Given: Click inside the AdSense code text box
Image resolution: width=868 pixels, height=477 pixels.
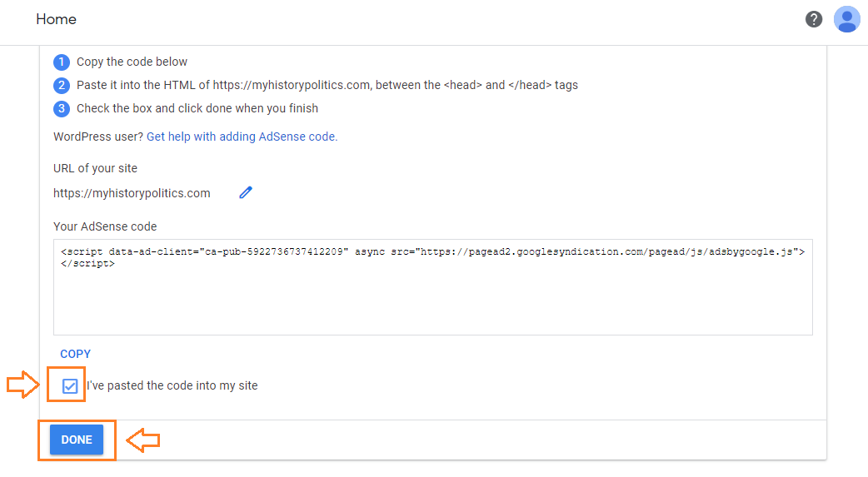Looking at the screenshot, I should (433, 287).
